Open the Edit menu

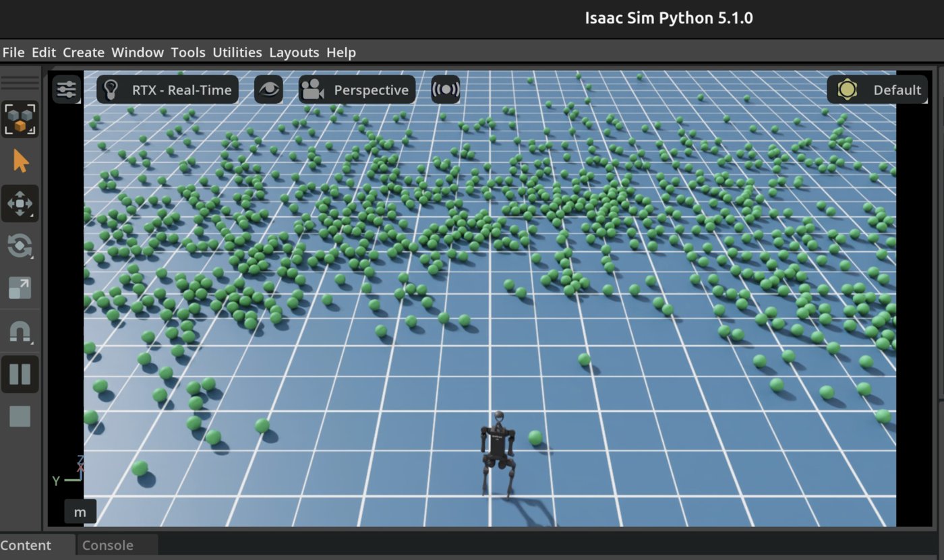44,53
